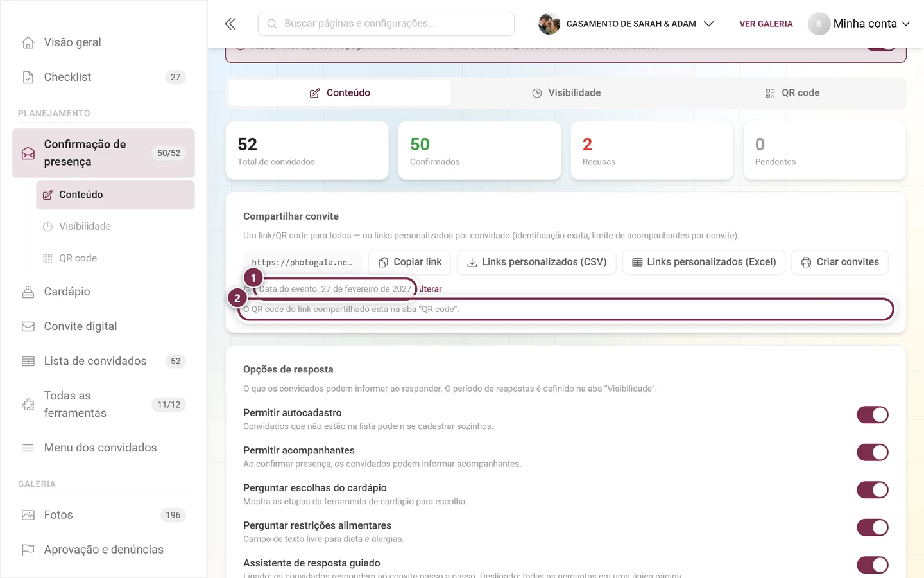Switch to the Visibilidade tab
Image resolution: width=924 pixels, height=578 pixels.
coord(566,93)
